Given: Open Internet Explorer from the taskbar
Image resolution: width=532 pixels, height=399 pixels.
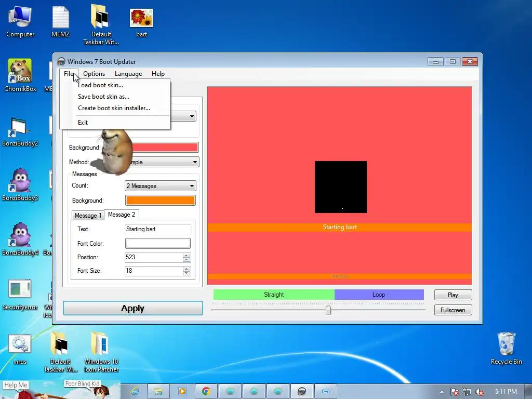Looking at the screenshot, I should coord(135,392).
